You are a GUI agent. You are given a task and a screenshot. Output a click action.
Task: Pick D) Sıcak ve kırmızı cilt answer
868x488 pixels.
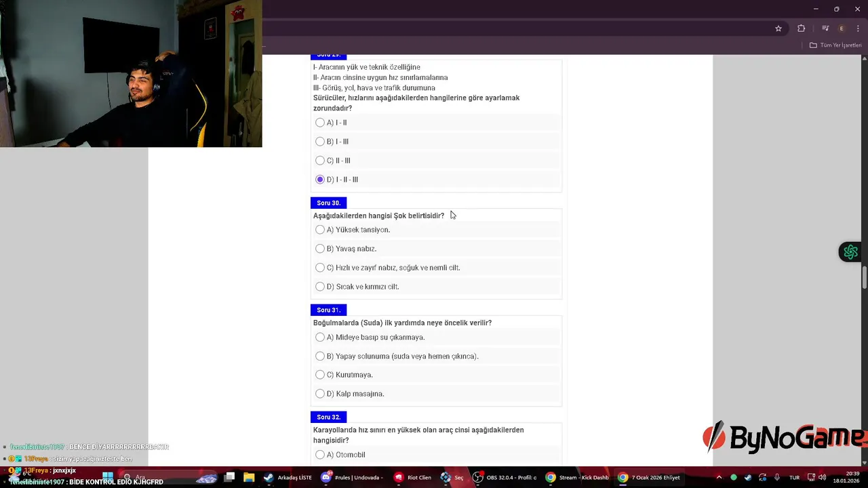320,287
